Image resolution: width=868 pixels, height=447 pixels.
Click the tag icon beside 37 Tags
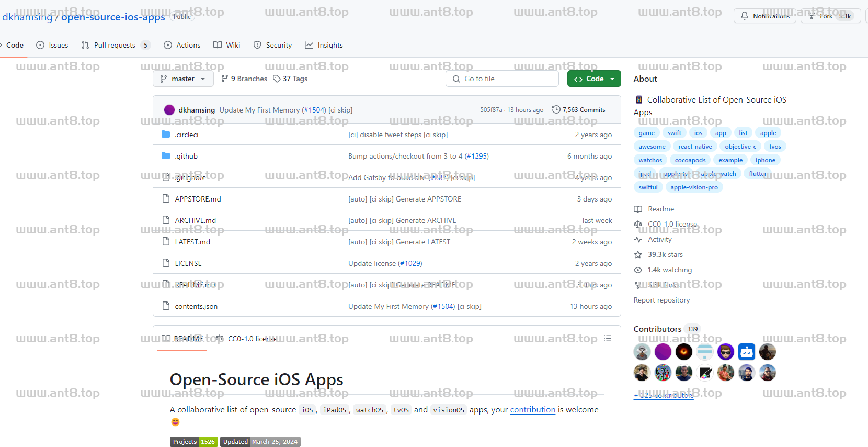pos(277,79)
